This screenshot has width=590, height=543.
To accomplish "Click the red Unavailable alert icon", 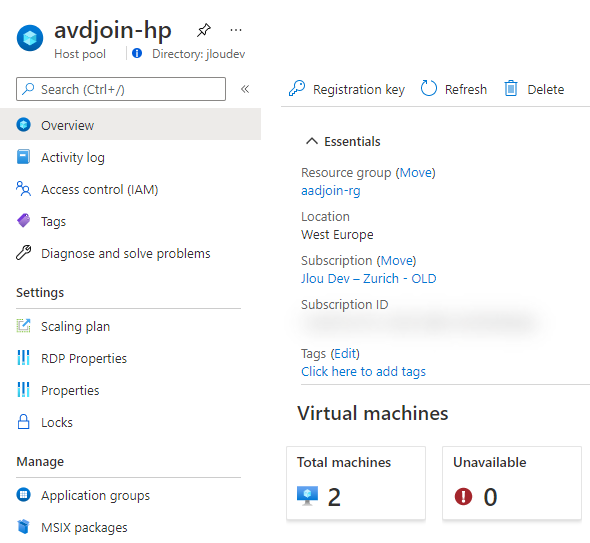I will point(463,496).
